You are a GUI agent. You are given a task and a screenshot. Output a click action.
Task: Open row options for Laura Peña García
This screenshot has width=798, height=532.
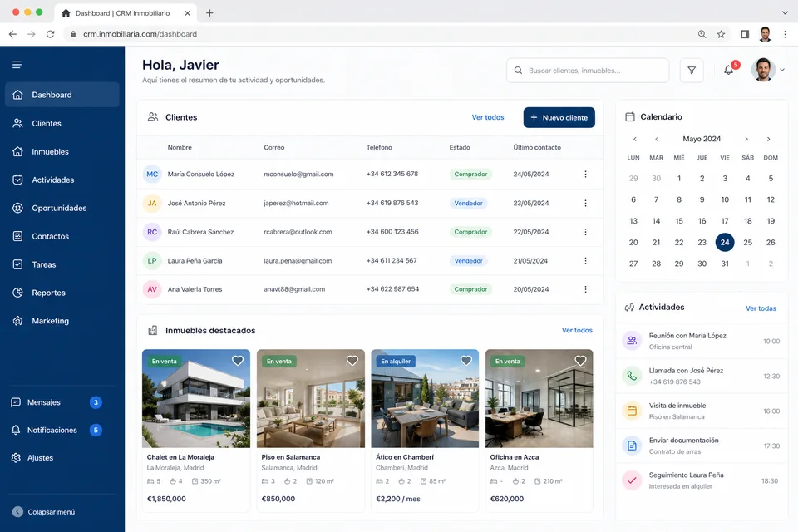(585, 261)
